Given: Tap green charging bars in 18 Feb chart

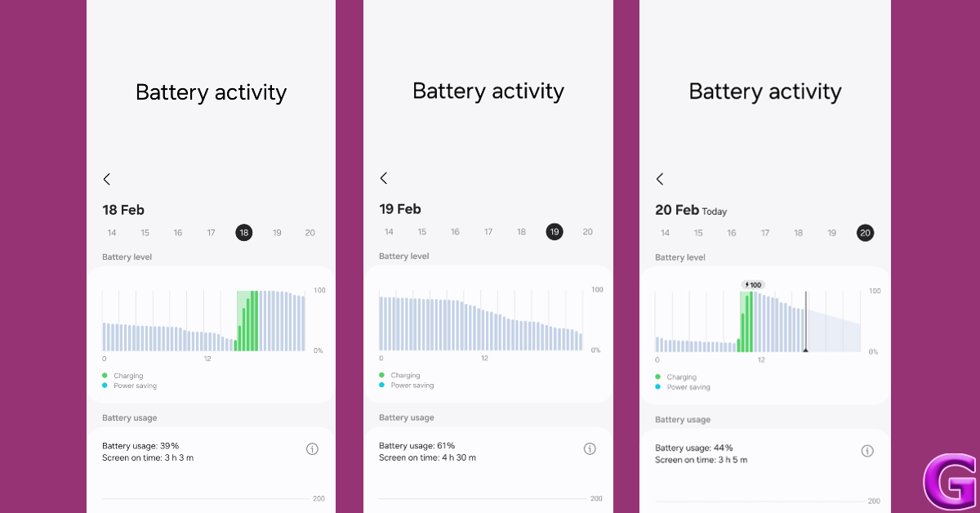Looking at the screenshot, I should [247, 320].
